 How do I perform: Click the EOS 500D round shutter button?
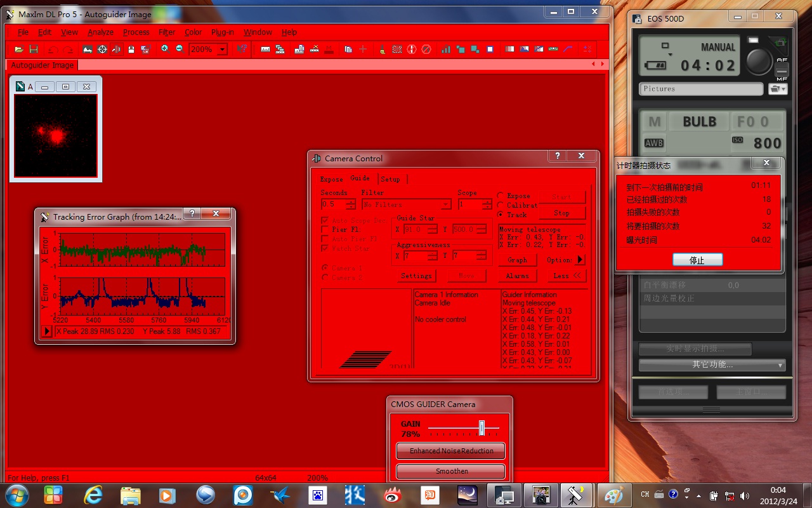(759, 61)
